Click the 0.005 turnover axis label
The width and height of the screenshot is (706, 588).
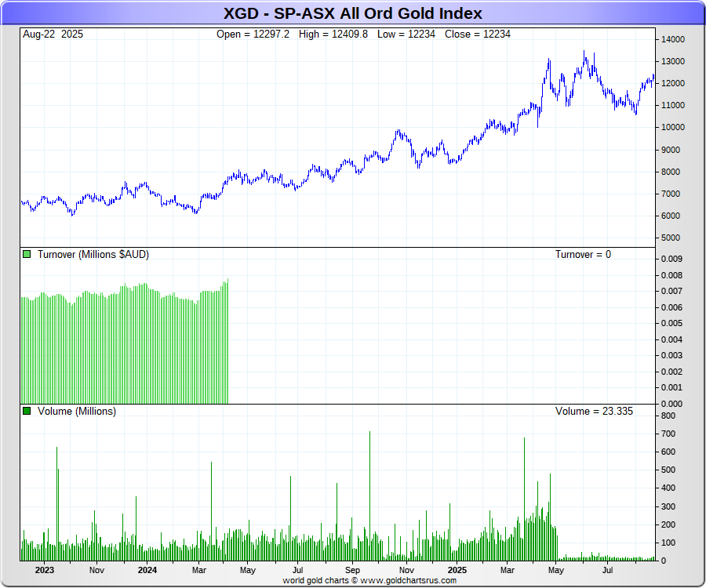click(x=671, y=324)
